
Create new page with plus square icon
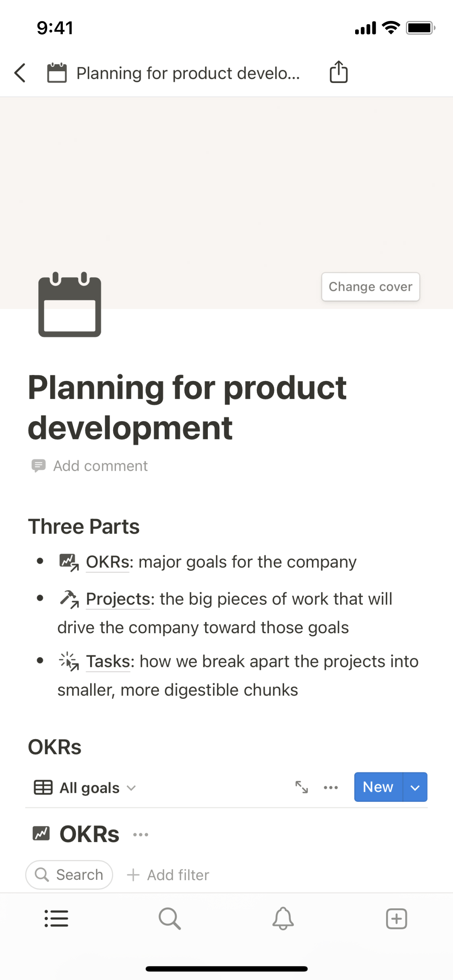[x=397, y=918]
